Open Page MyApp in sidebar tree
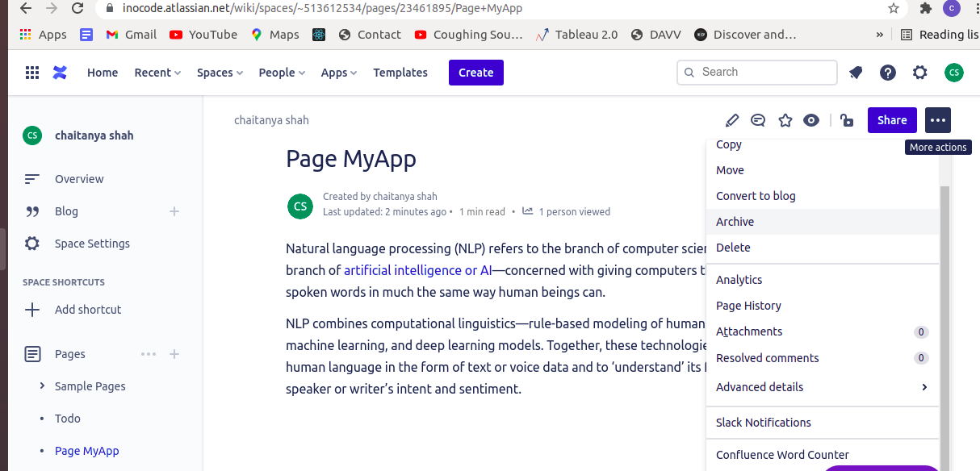This screenshot has height=471, width=980. click(86, 451)
